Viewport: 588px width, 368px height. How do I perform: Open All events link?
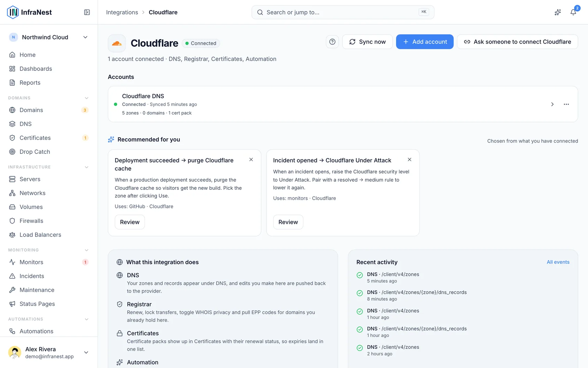558,262
